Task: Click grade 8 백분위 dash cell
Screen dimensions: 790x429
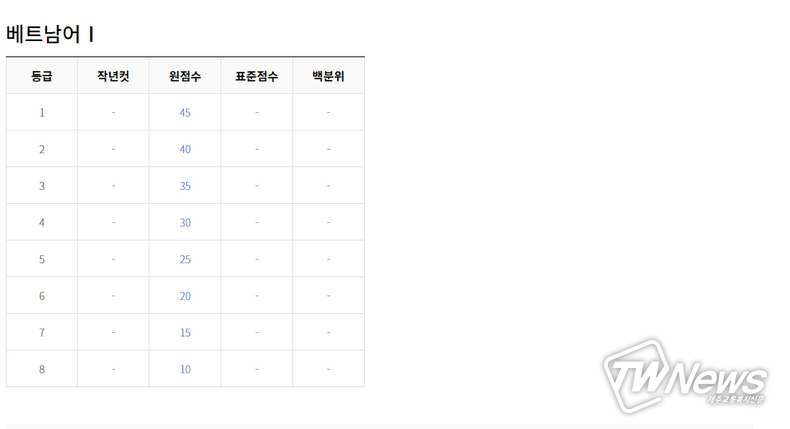Action: coord(328,369)
